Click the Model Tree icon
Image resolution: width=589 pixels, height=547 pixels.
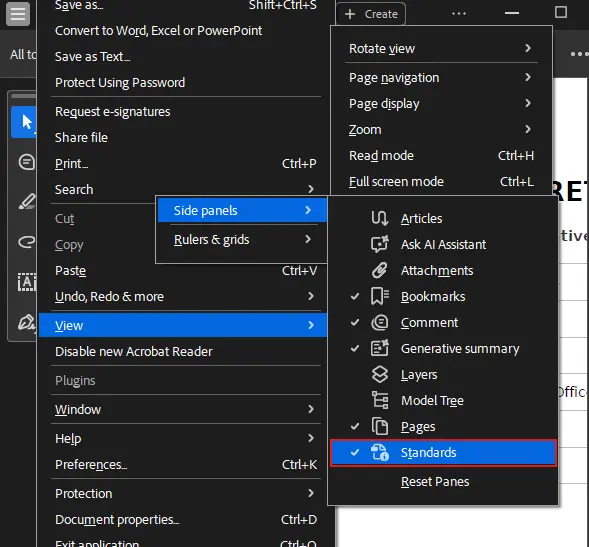pyautogui.click(x=380, y=400)
